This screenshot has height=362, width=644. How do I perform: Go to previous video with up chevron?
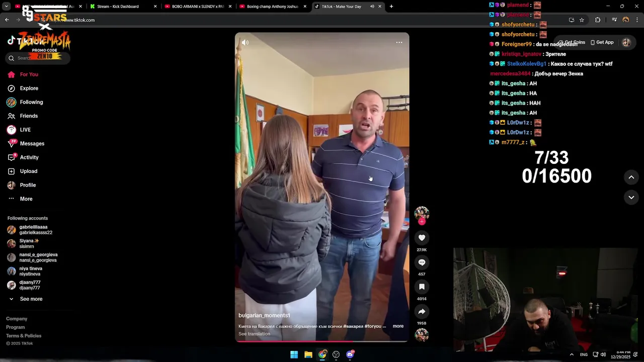(x=631, y=177)
